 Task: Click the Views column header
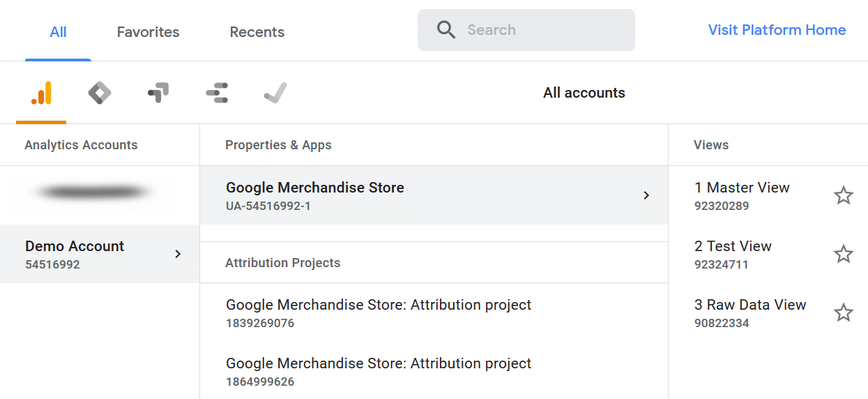pyautogui.click(x=711, y=145)
